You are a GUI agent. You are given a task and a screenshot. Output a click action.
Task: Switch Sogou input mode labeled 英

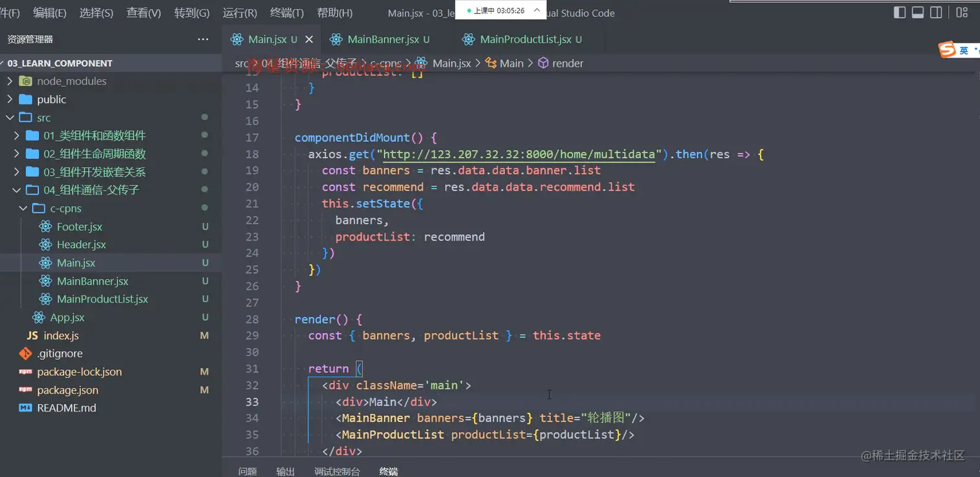(x=964, y=51)
